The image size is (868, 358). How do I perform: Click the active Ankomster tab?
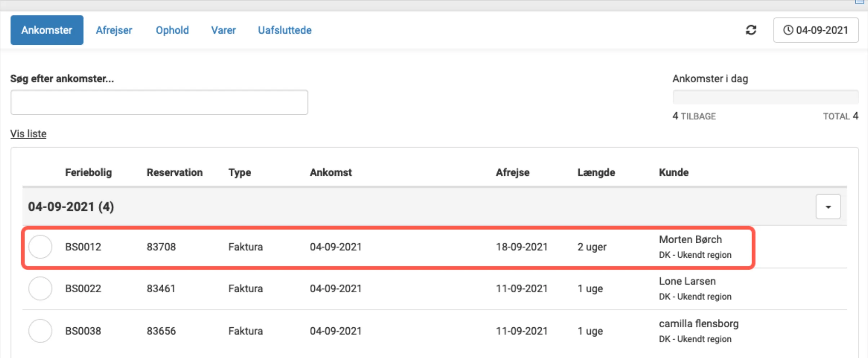click(x=47, y=30)
